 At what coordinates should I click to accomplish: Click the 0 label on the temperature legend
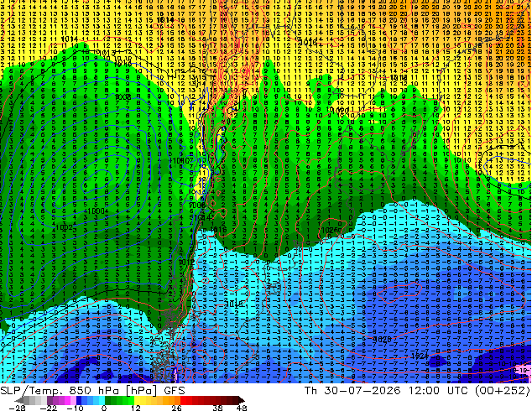[104, 408]
